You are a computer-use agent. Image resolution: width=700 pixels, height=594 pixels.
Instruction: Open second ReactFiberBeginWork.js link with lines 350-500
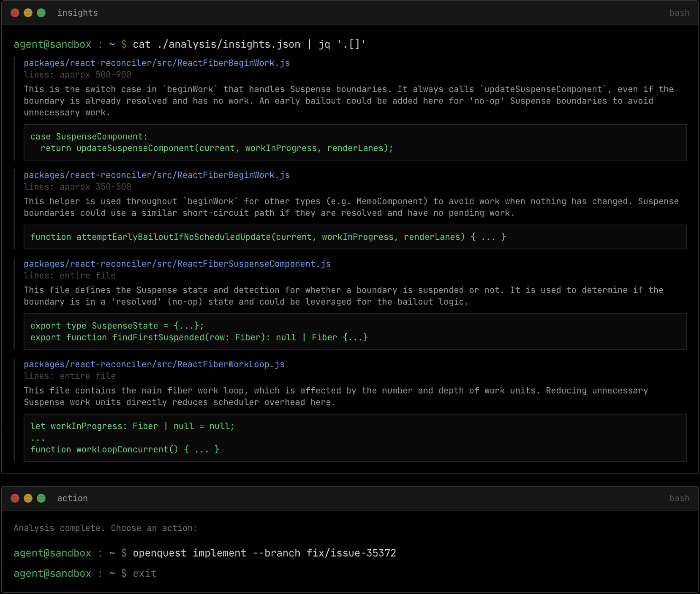tap(157, 175)
